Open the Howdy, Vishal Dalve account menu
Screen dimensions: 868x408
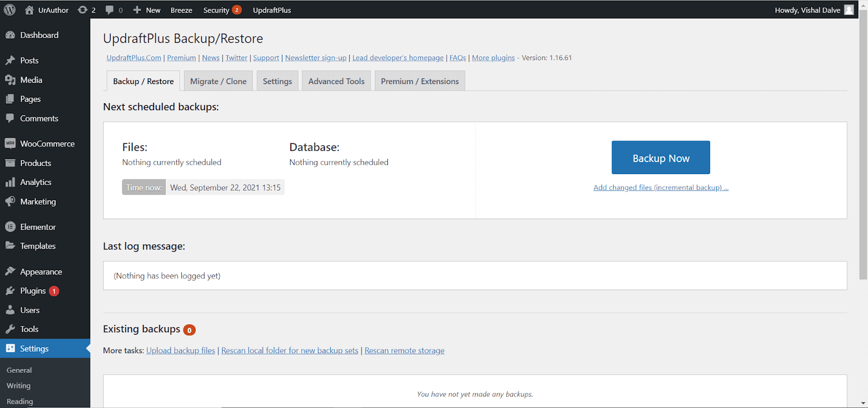[x=807, y=10]
